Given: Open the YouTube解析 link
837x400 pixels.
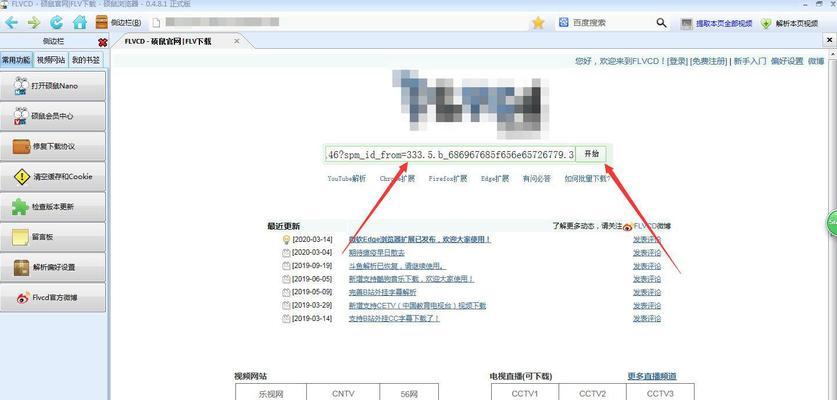Looking at the screenshot, I should (x=347, y=179).
